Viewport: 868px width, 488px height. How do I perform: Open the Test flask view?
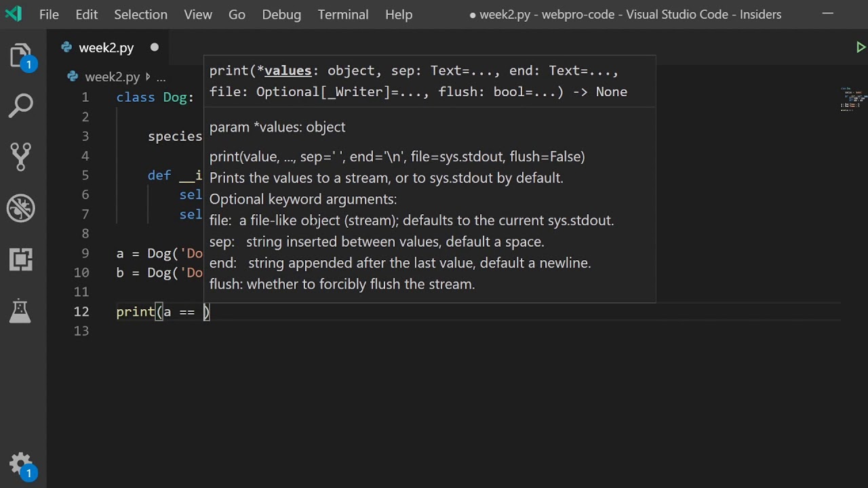click(x=21, y=310)
